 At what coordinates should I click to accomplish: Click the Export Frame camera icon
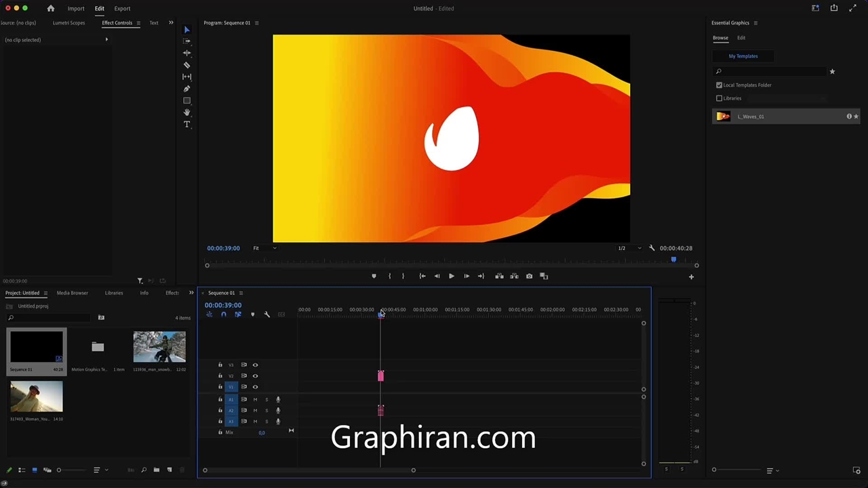tap(529, 276)
